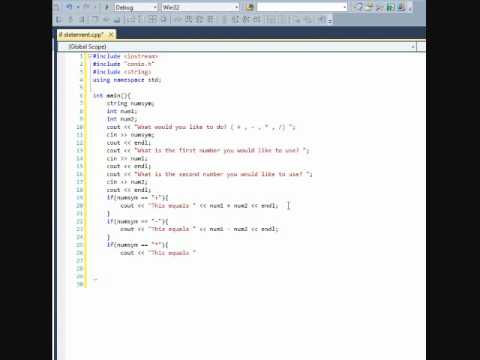
Task: Click the line "string numsym;"
Action: (130, 103)
